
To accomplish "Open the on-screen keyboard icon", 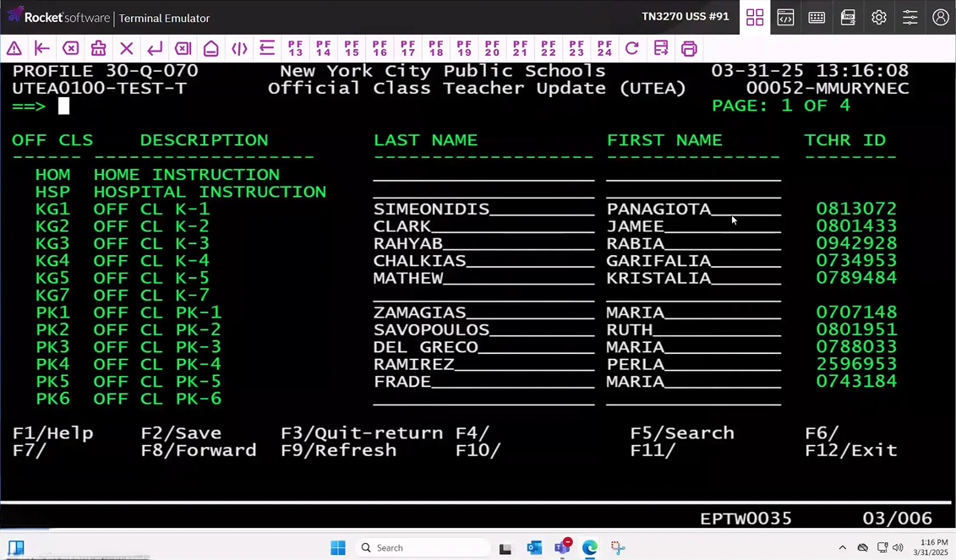I will (x=817, y=18).
